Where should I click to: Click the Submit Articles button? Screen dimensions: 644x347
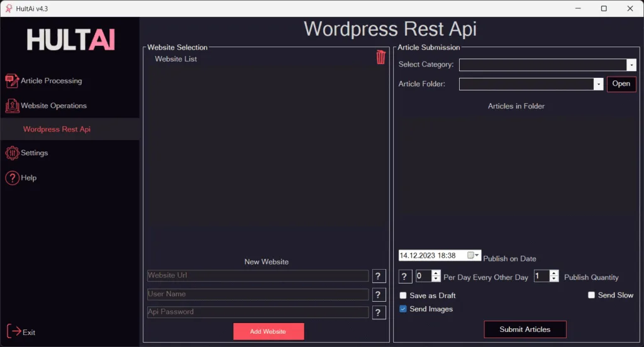(x=525, y=329)
